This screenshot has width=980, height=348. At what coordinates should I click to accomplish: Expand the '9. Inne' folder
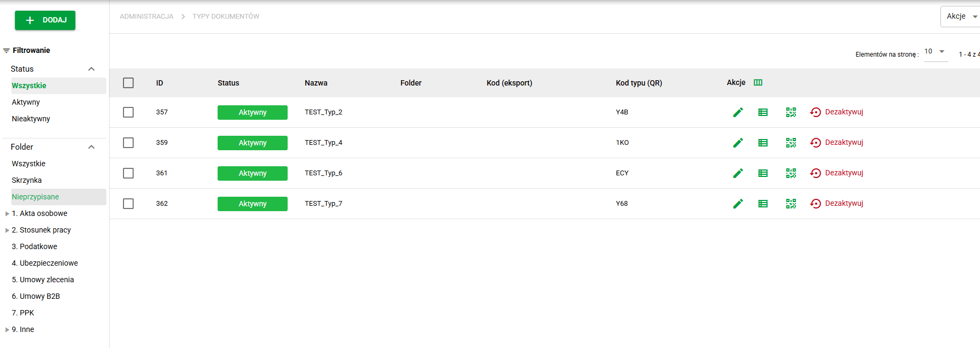pyautogui.click(x=7, y=330)
